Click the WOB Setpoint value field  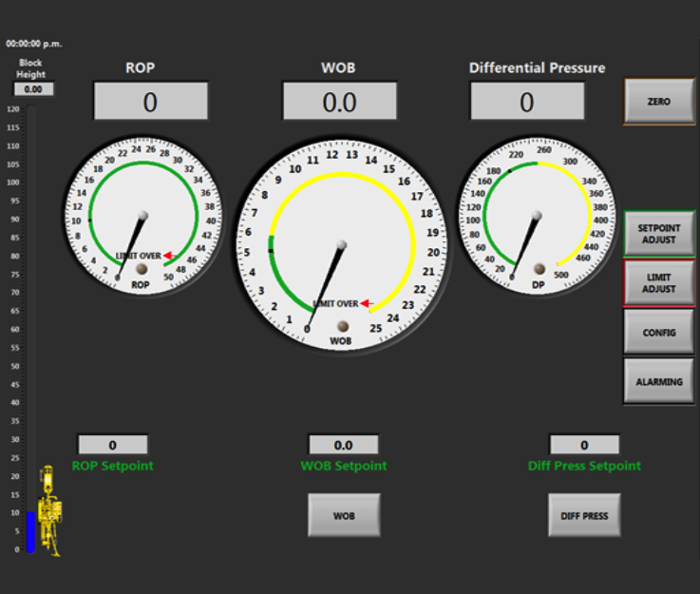coord(344,445)
